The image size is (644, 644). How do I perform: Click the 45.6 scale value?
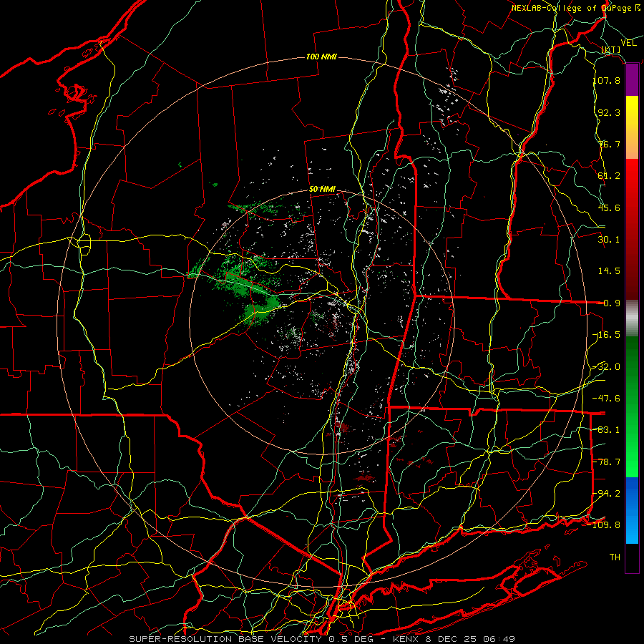coord(609,208)
